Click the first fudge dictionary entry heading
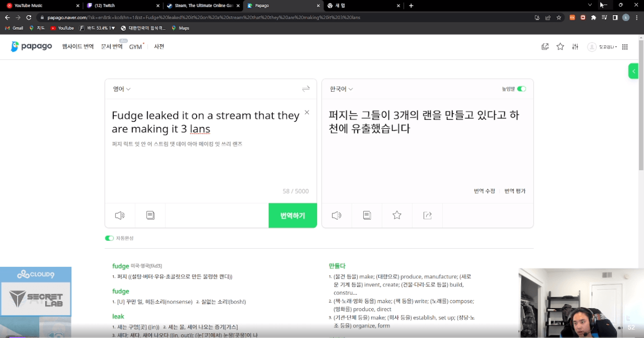644x338 pixels. [120, 266]
